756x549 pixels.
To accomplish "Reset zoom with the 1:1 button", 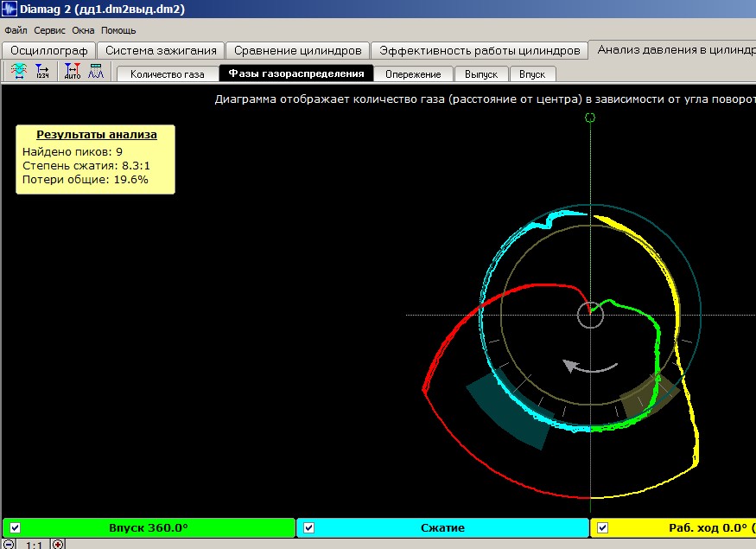I will [34, 546].
